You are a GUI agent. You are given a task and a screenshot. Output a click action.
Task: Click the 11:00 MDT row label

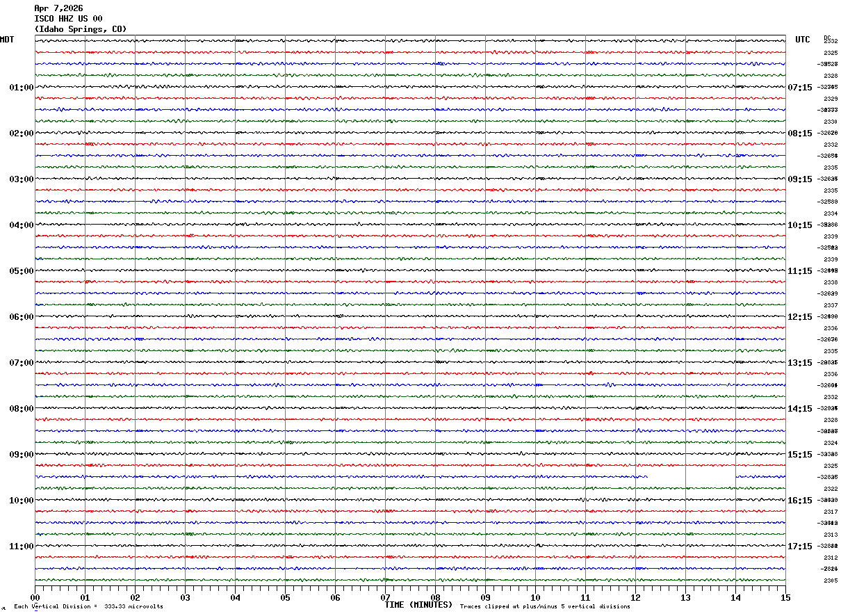click(22, 546)
